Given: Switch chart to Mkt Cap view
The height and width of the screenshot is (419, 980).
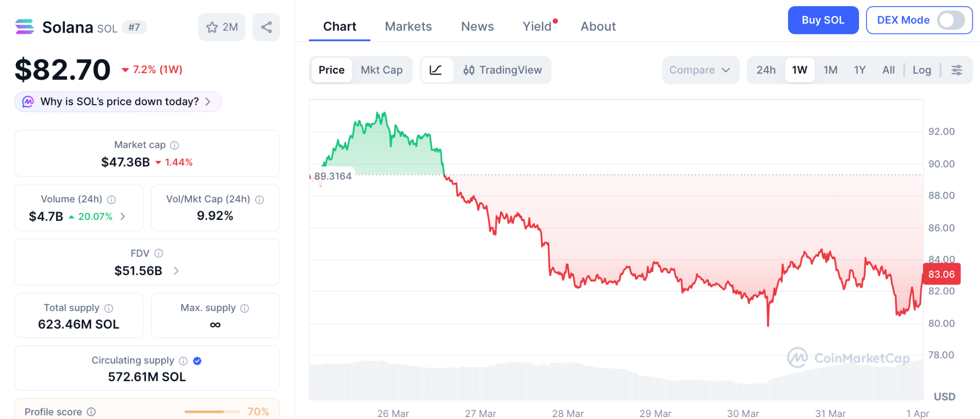Looking at the screenshot, I should tap(381, 70).
